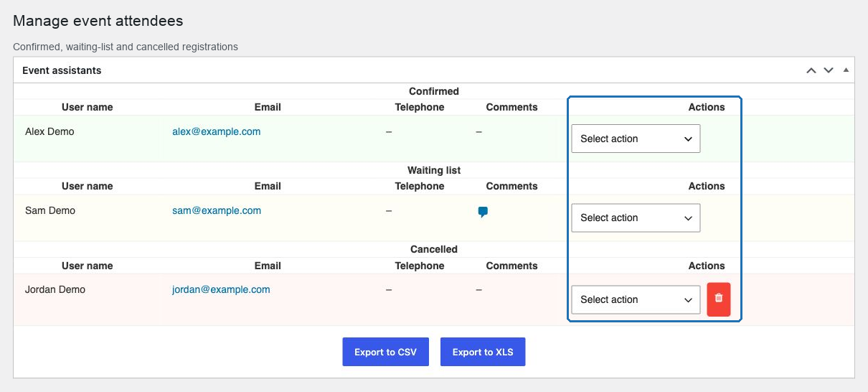The height and width of the screenshot is (392, 868).
Task: Click Comments column header in Cancelled section
Action: tap(511, 266)
